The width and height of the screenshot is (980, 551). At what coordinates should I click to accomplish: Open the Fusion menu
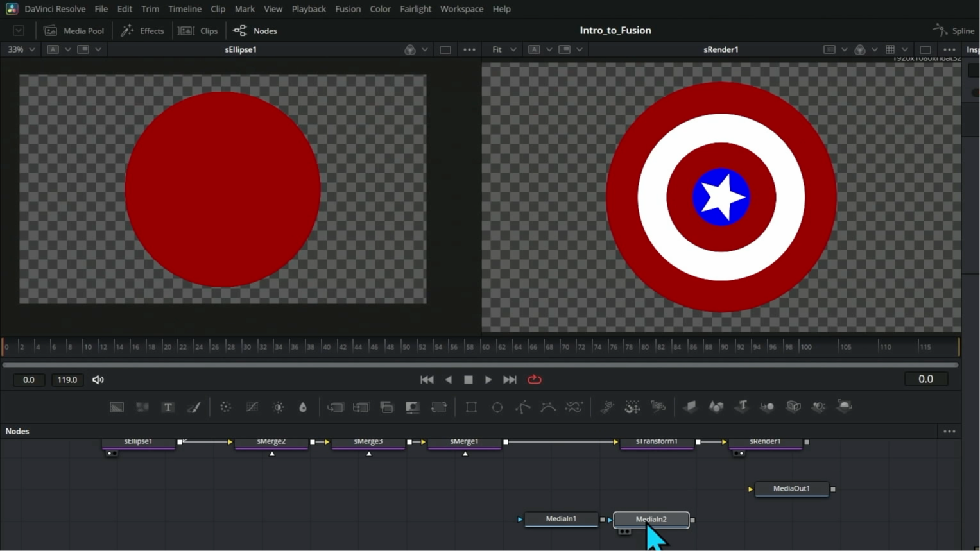(347, 9)
